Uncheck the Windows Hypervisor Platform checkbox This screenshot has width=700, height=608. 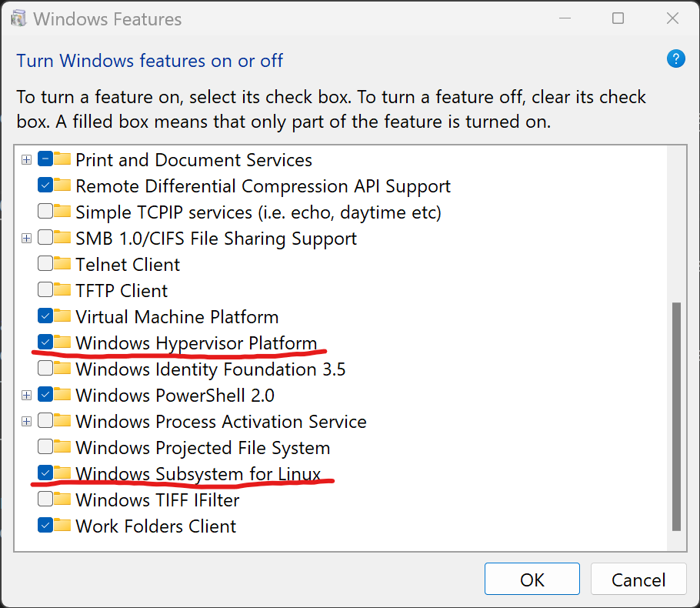pyautogui.click(x=45, y=342)
